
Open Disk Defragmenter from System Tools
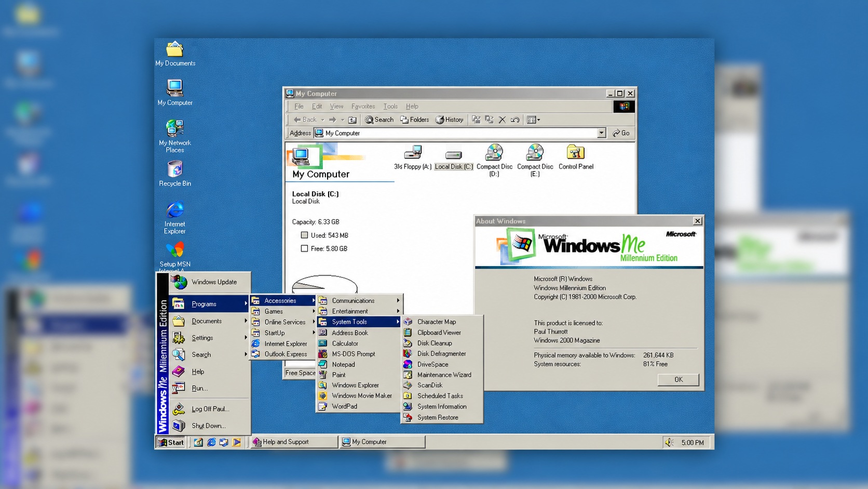click(x=442, y=354)
